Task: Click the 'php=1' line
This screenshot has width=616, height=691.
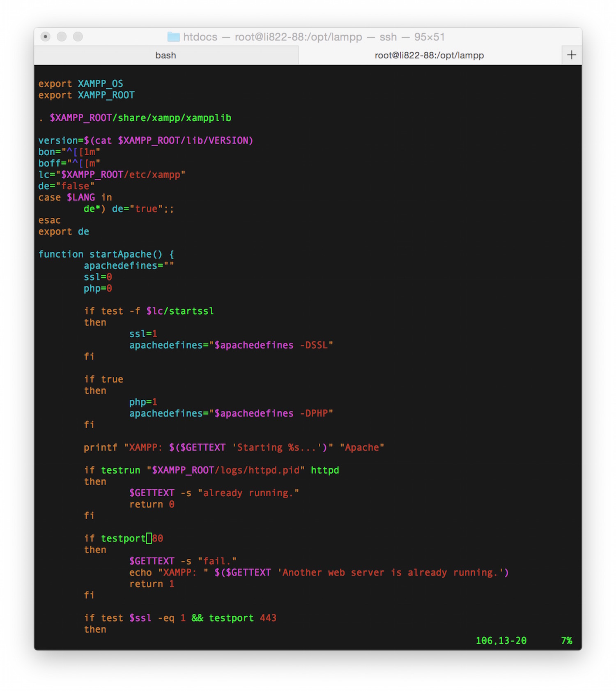Action: (x=143, y=402)
